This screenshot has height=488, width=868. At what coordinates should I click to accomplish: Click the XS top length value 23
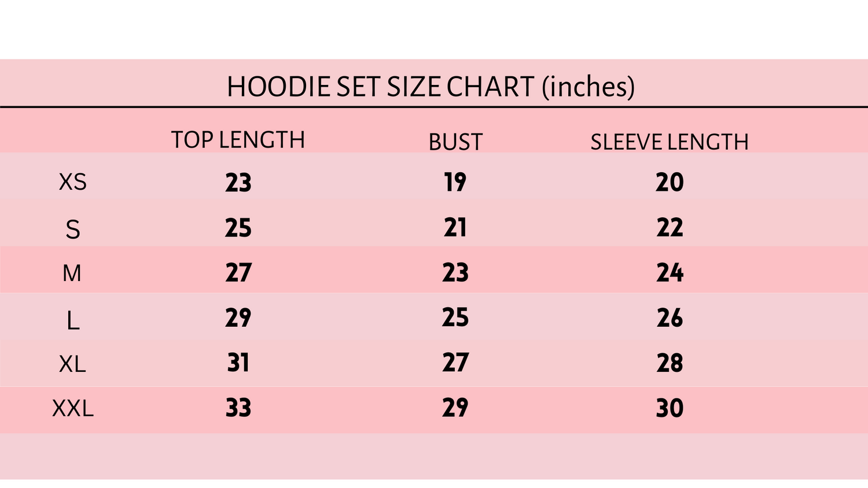238,183
